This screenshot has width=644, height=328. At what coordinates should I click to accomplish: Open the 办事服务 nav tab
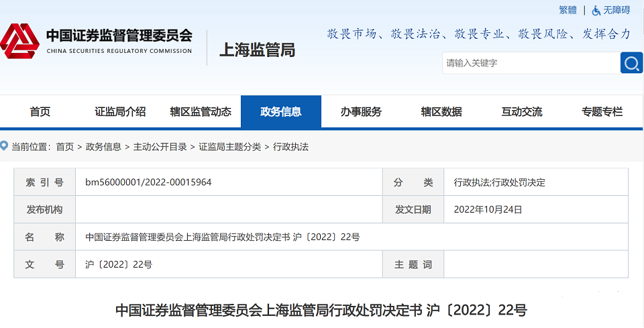click(361, 111)
